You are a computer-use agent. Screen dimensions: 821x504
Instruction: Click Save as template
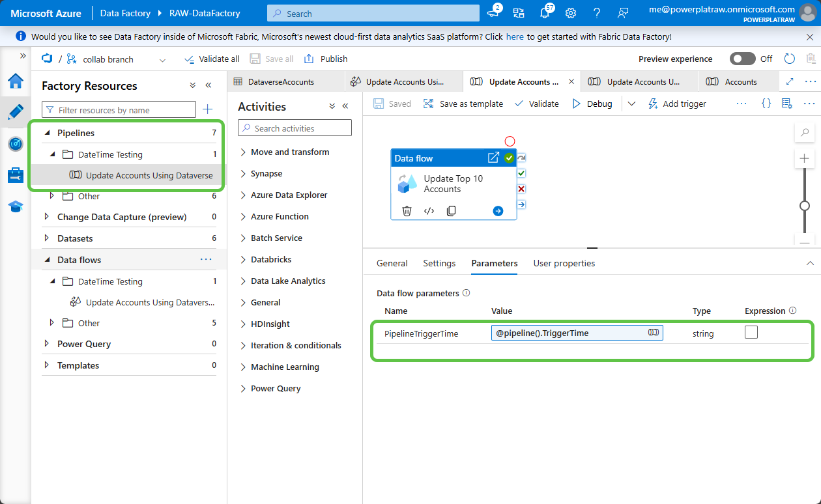(x=463, y=104)
